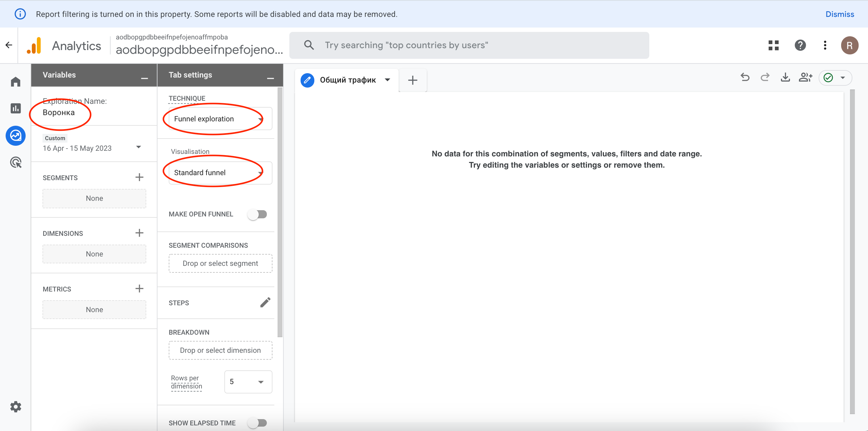Viewport: 868px width, 431px height.
Task: Open the Explore section in sidebar
Action: pos(16,135)
